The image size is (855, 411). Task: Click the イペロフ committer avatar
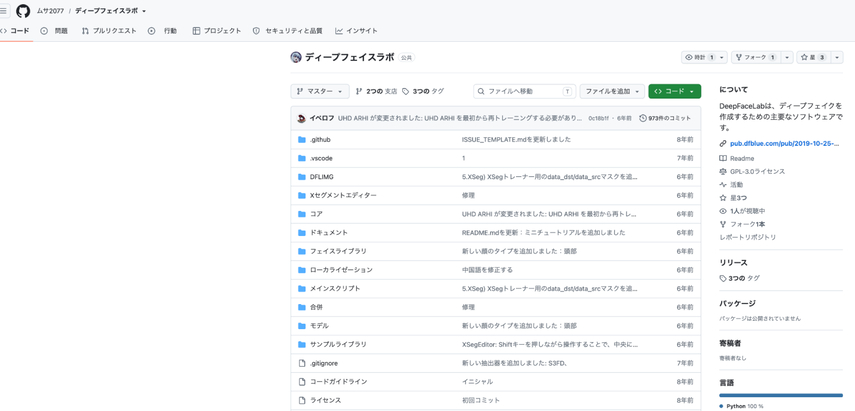point(301,118)
